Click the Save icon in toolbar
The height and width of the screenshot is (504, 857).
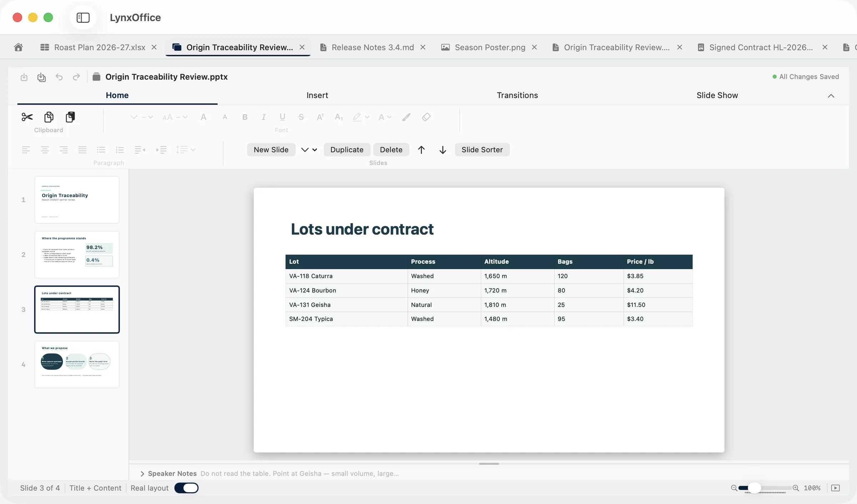coord(24,77)
